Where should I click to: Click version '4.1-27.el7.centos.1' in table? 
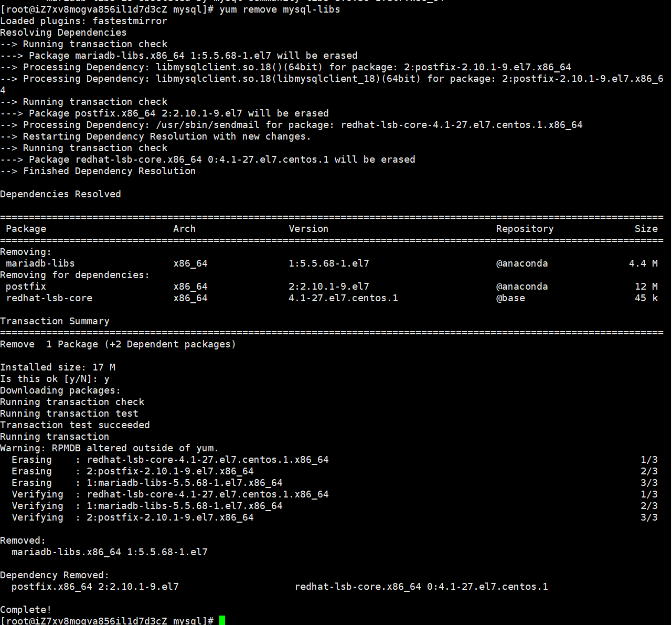343,298
